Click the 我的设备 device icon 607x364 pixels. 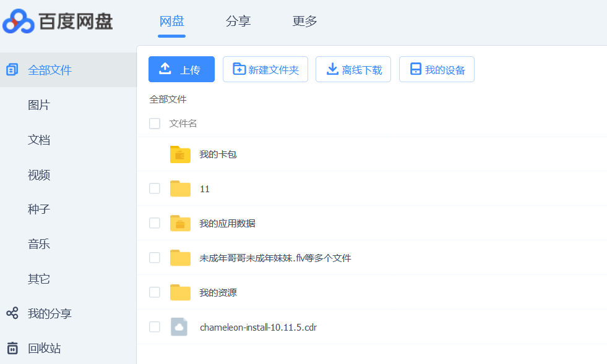point(415,69)
